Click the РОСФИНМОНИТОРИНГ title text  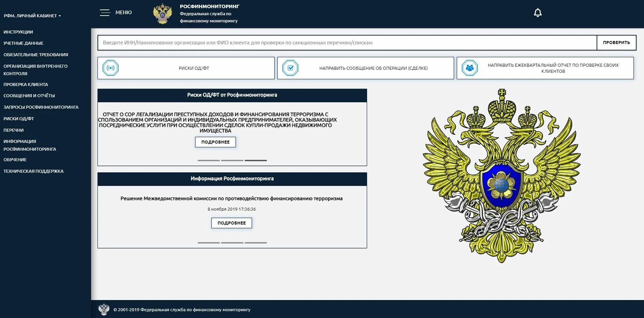(x=210, y=6)
